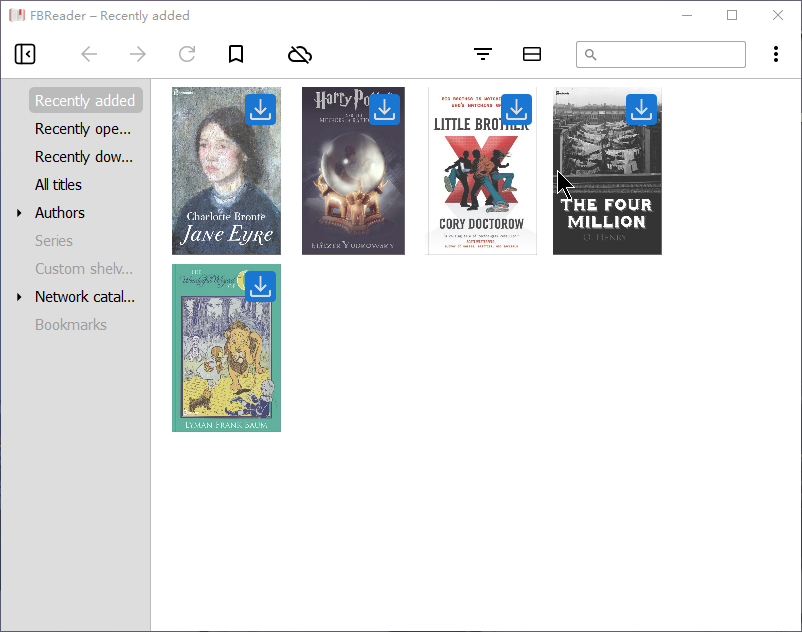
Task: Download the Wonderful Wizard of Oz
Action: tap(261, 286)
